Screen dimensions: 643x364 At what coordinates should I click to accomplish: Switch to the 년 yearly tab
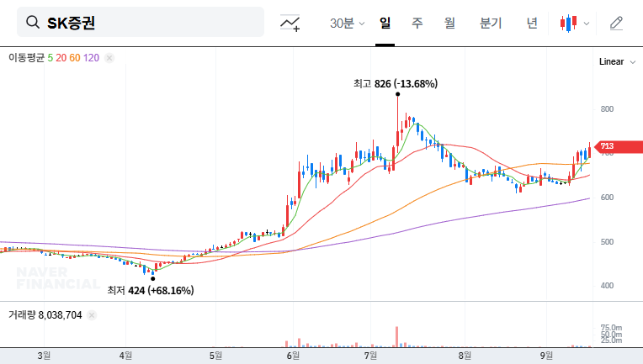click(x=532, y=23)
